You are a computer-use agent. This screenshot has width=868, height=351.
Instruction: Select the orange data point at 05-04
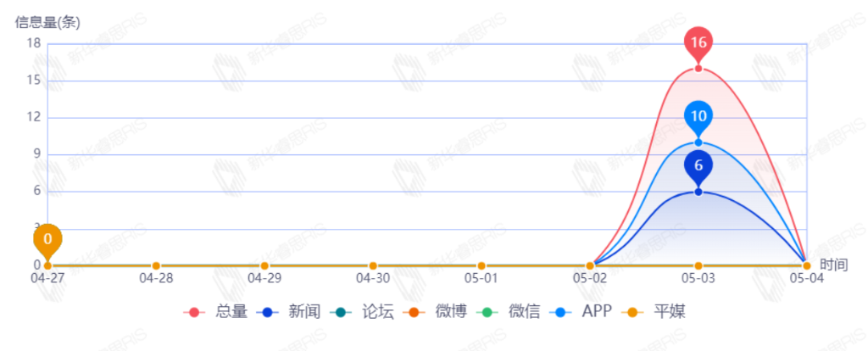pyautogui.click(x=807, y=265)
